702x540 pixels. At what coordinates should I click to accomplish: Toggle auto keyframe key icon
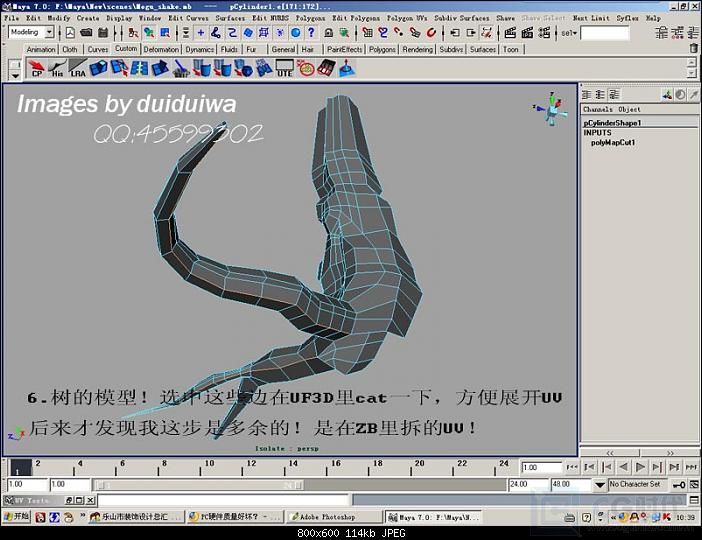tap(679, 485)
